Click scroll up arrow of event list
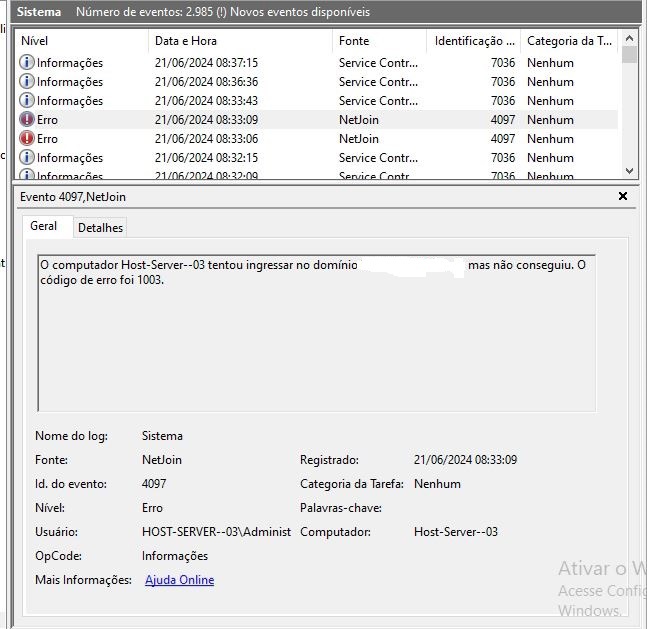Image resolution: width=647 pixels, height=629 pixels. tap(629, 38)
